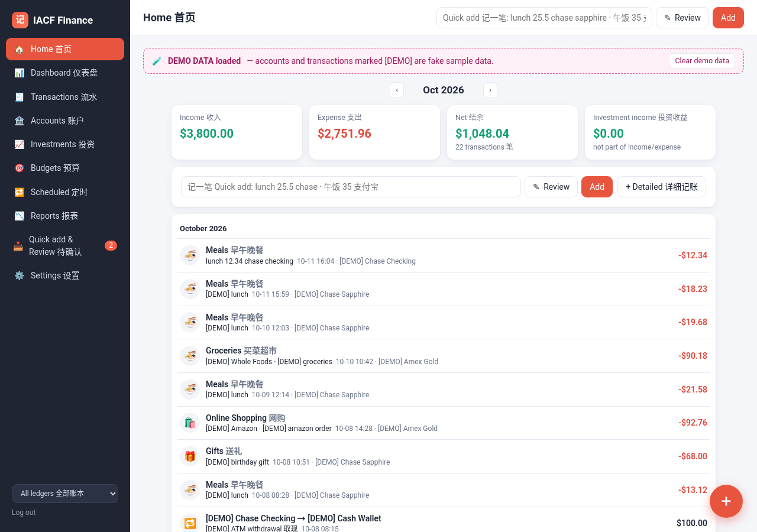This screenshot has width=757, height=532.
Task: Click the target icon beside Budgets
Action: coord(20,168)
